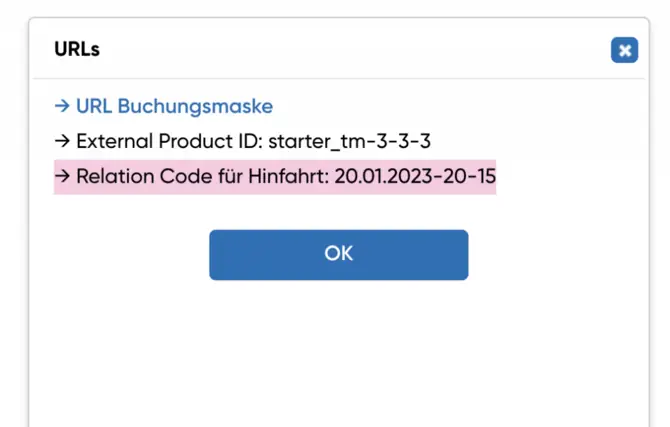This screenshot has width=670, height=427.
Task: Click empty dialog area below OK button
Action: tap(338, 350)
